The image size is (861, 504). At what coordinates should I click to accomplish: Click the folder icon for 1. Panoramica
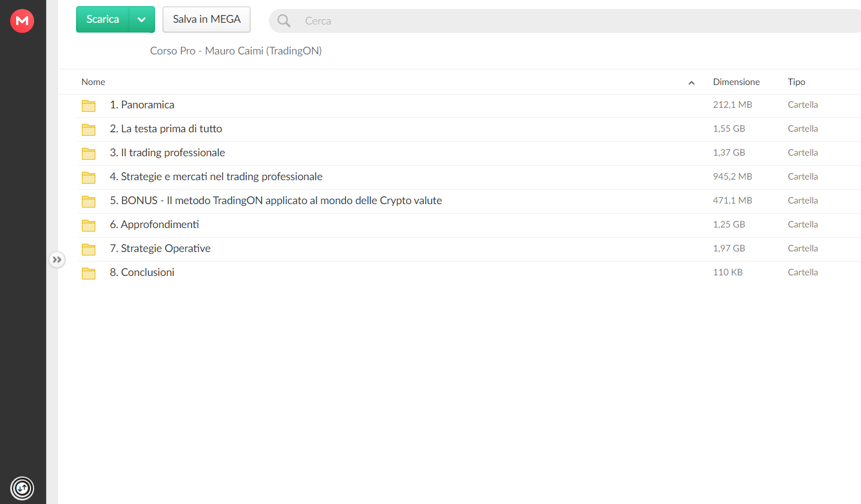coord(89,106)
